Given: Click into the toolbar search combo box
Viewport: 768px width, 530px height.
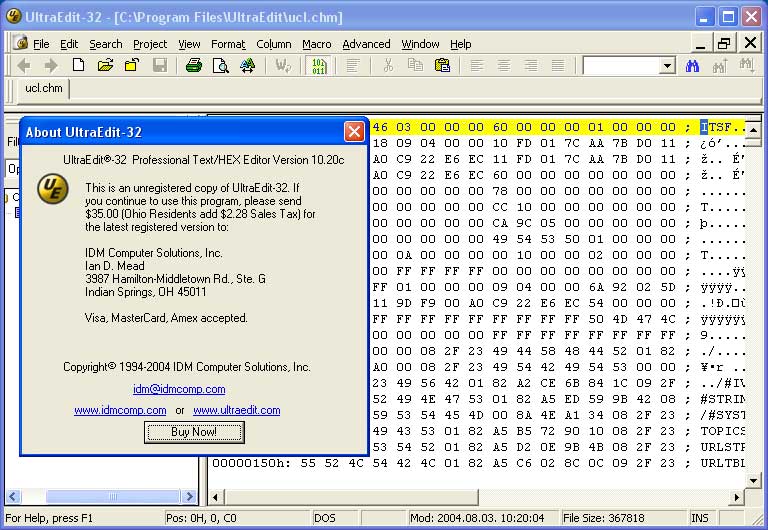Looking at the screenshot, I should coord(621,66).
